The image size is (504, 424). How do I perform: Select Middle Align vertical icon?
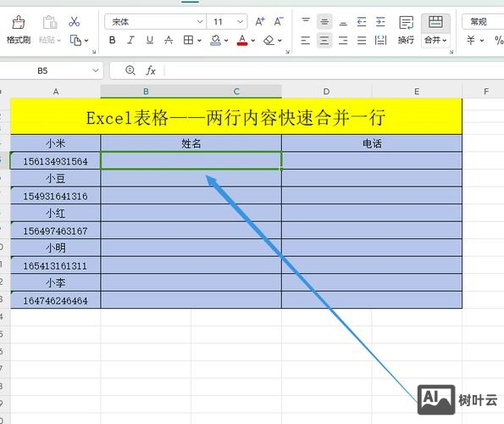pos(324,21)
